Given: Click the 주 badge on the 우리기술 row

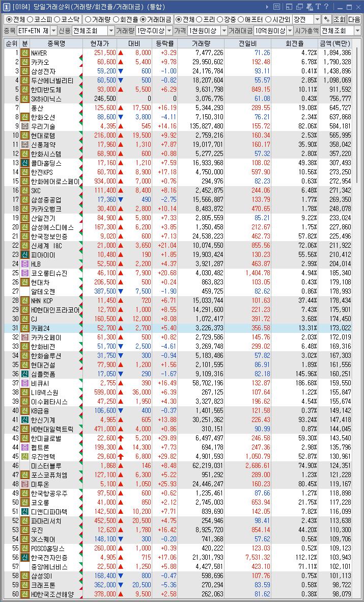Looking at the screenshot, I should point(25,126).
